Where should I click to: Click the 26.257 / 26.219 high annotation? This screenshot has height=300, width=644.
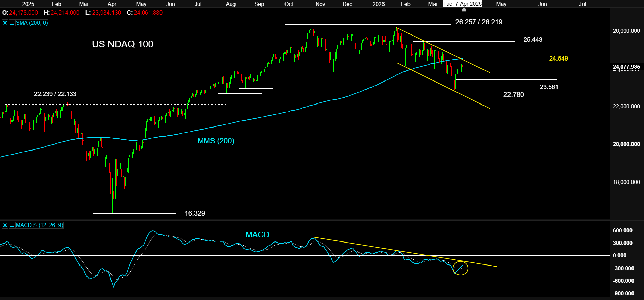pos(478,22)
